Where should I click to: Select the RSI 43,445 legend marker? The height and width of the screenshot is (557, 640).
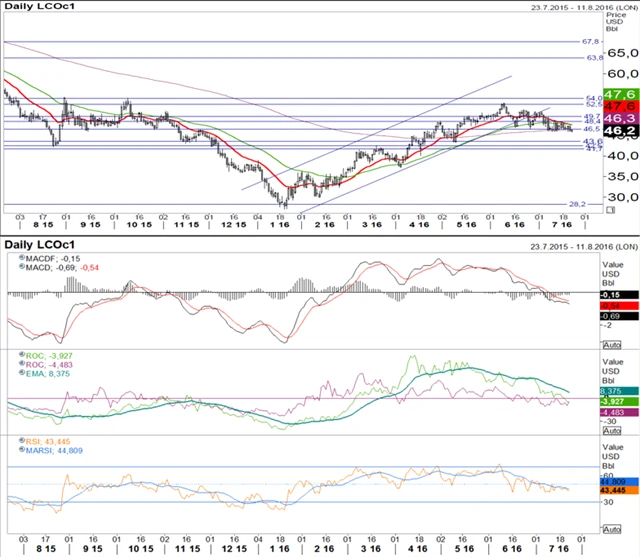(12, 441)
